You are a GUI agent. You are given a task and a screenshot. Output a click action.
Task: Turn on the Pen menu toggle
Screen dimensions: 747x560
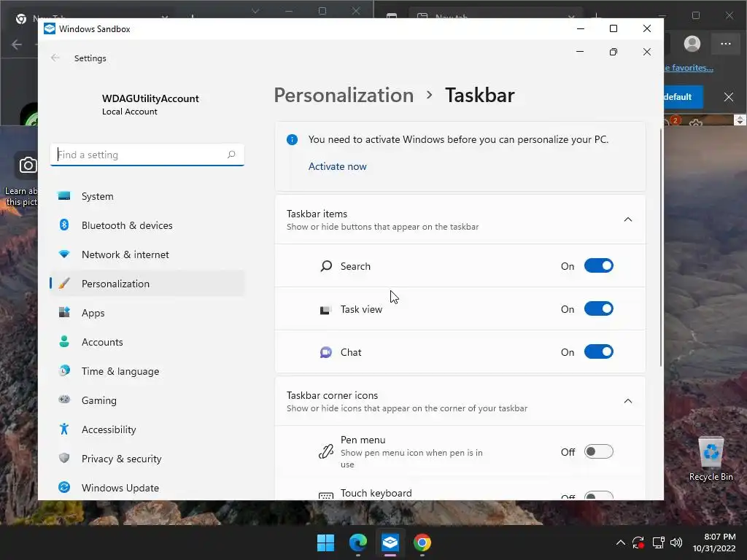[599, 451]
